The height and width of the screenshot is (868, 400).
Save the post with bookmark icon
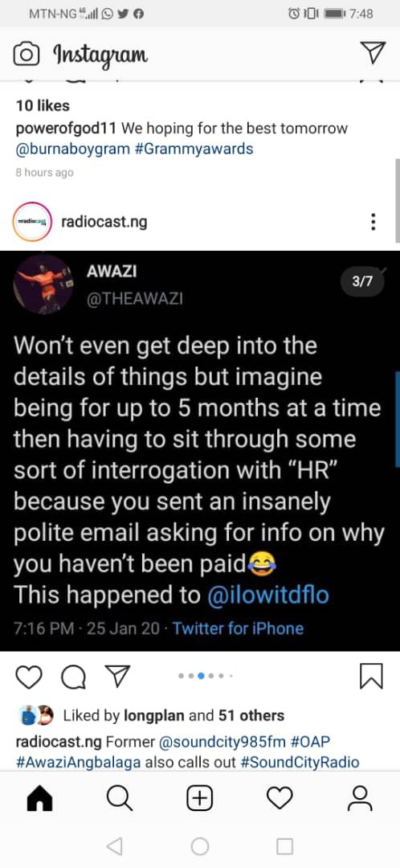click(371, 677)
